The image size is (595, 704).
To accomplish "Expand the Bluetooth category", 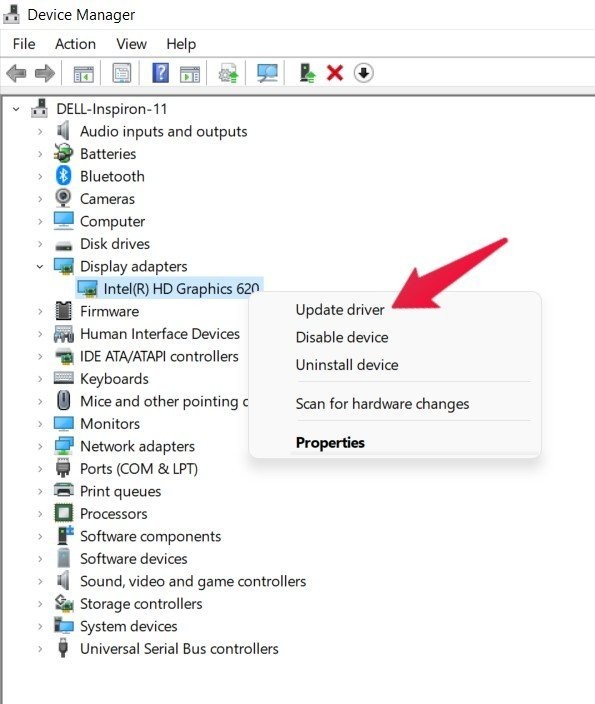I will (40, 176).
